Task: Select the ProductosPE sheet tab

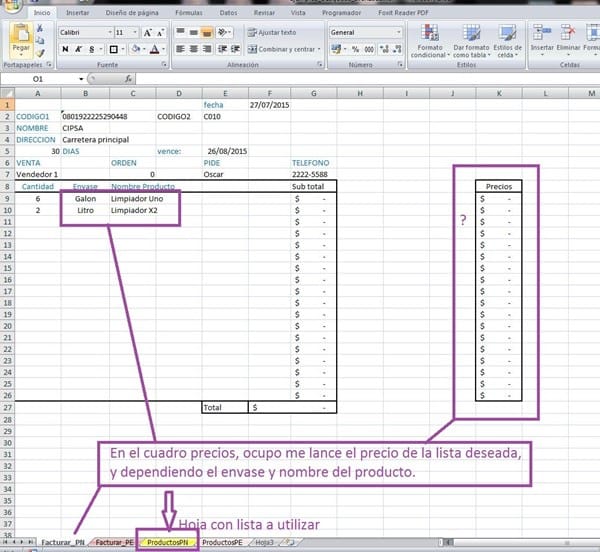Action: [222, 542]
